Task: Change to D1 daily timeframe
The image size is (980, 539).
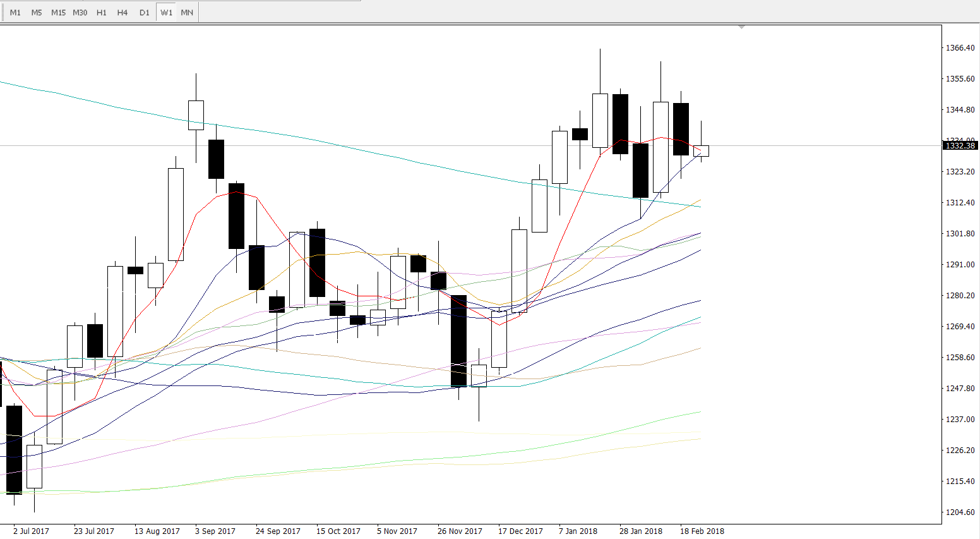Action: point(145,13)
